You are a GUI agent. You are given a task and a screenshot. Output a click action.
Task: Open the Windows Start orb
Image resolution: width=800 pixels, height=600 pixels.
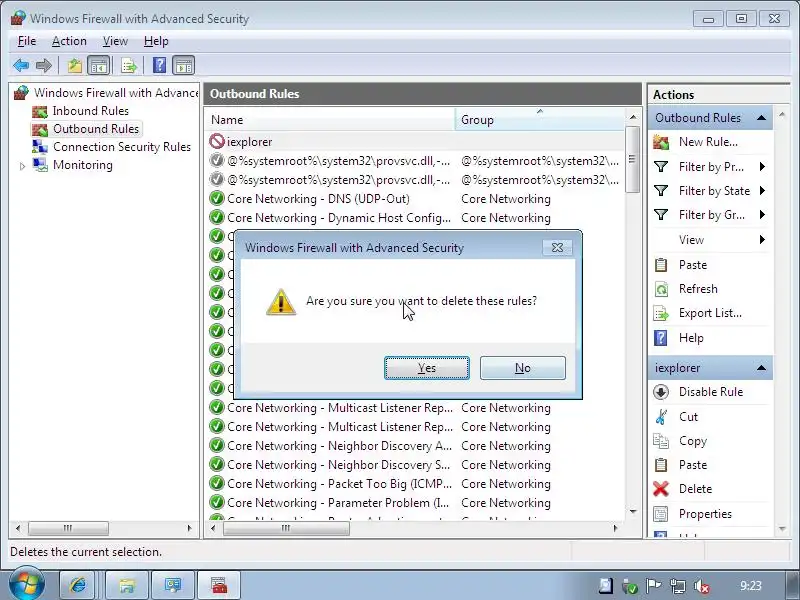click(27, 583)
